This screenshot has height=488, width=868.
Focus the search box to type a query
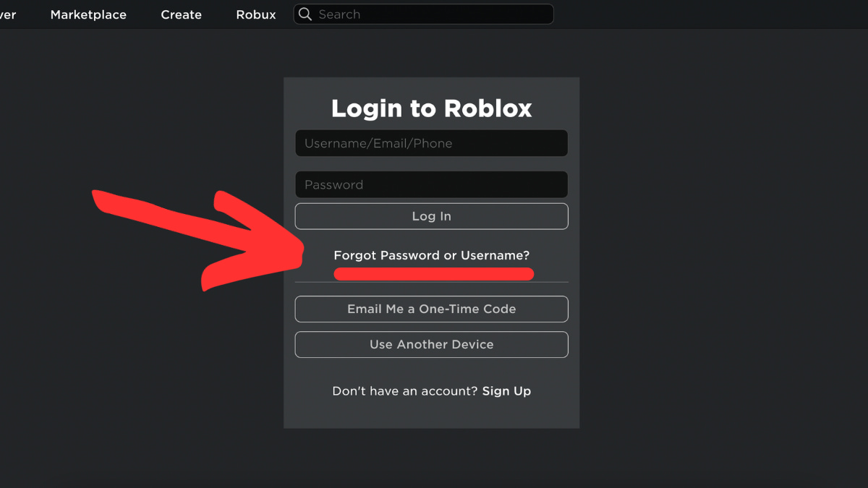(x=423, y=14)
